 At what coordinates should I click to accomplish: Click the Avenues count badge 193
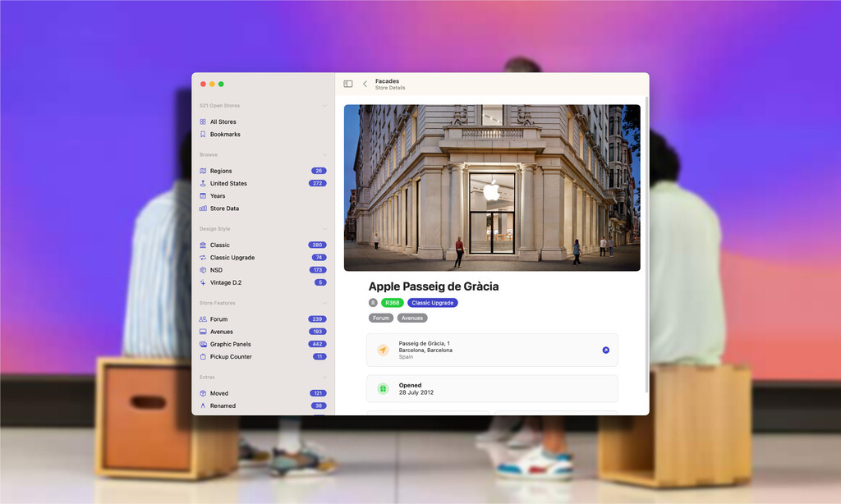click(318, 332)
